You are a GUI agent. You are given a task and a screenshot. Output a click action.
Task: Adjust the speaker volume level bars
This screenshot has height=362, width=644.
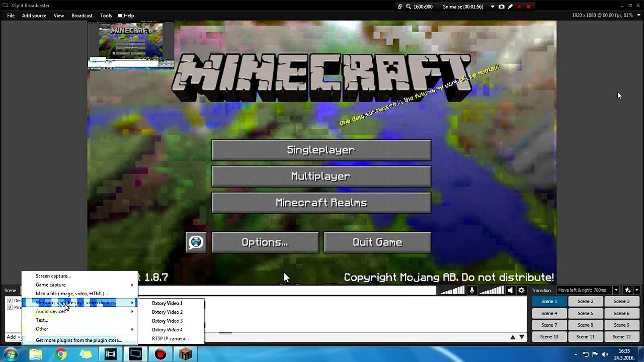(491, 290)
